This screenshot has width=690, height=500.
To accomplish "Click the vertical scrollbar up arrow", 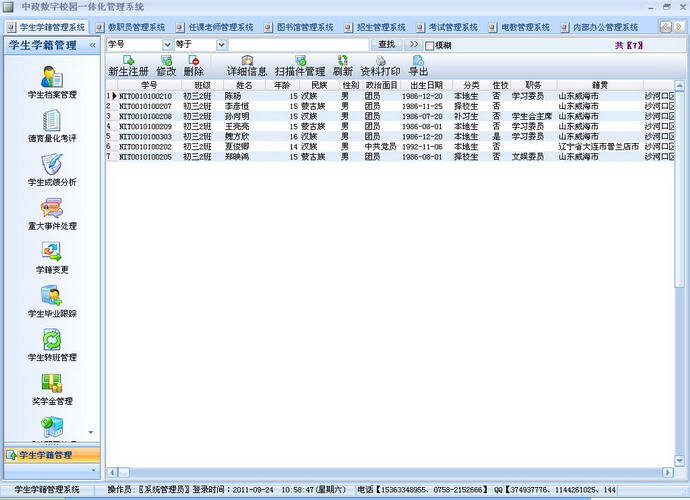I will click(679, 85).
